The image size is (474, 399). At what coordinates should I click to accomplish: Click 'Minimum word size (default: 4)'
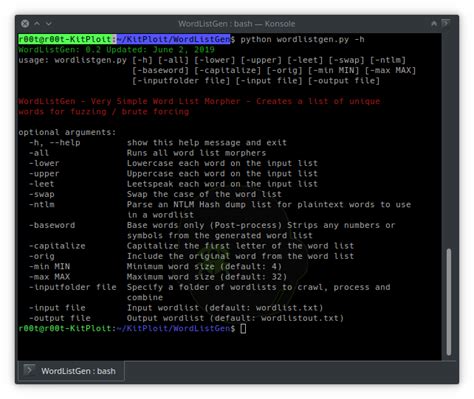point(204,267)
